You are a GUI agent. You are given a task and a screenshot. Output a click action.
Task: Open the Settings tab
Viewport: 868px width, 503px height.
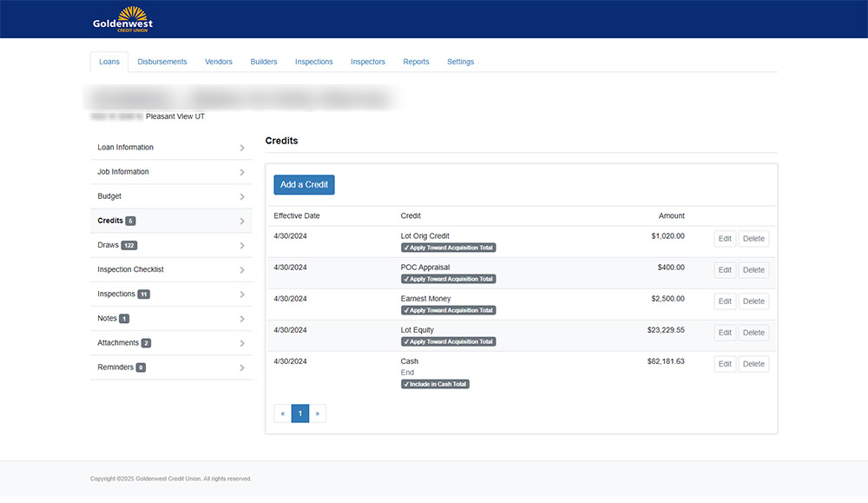point(460,62)
